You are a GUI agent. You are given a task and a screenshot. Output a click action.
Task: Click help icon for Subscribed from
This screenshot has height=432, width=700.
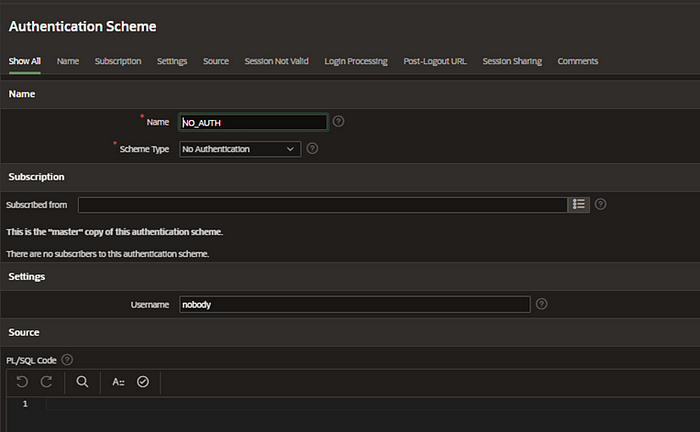pyautogui.click(x=600, y=204)
